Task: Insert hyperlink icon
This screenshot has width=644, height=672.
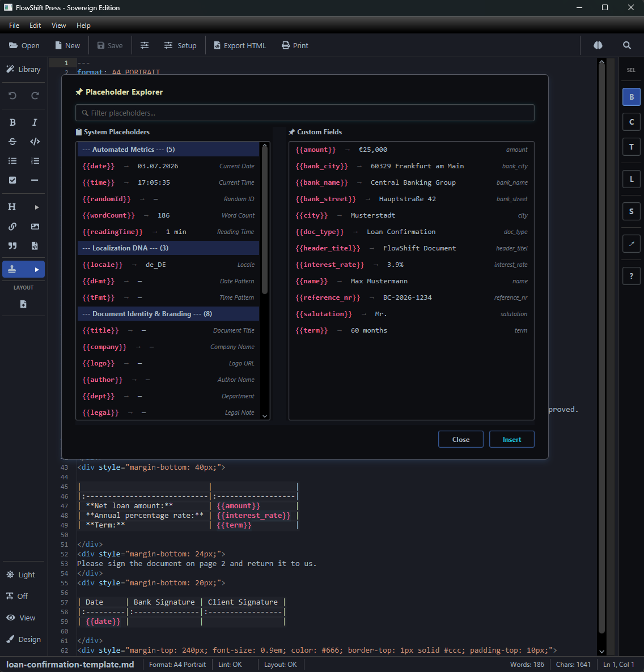Action: pyautogui.click(x=12, y=226)
